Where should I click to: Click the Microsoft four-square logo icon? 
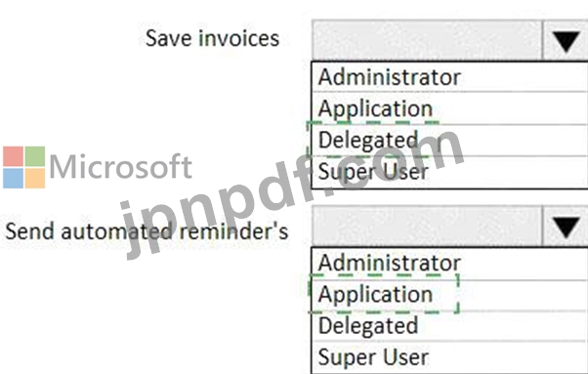pos(24,167)
